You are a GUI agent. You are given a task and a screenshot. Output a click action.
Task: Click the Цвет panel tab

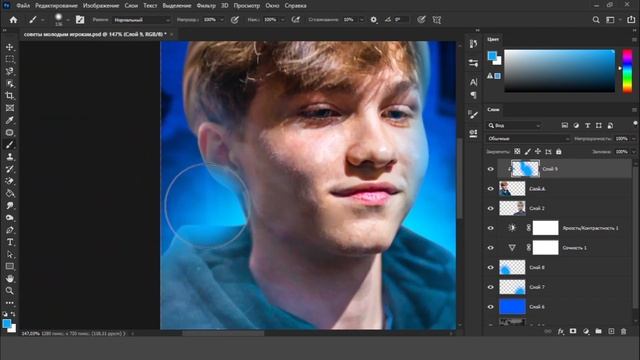click(x=493, y=39)
